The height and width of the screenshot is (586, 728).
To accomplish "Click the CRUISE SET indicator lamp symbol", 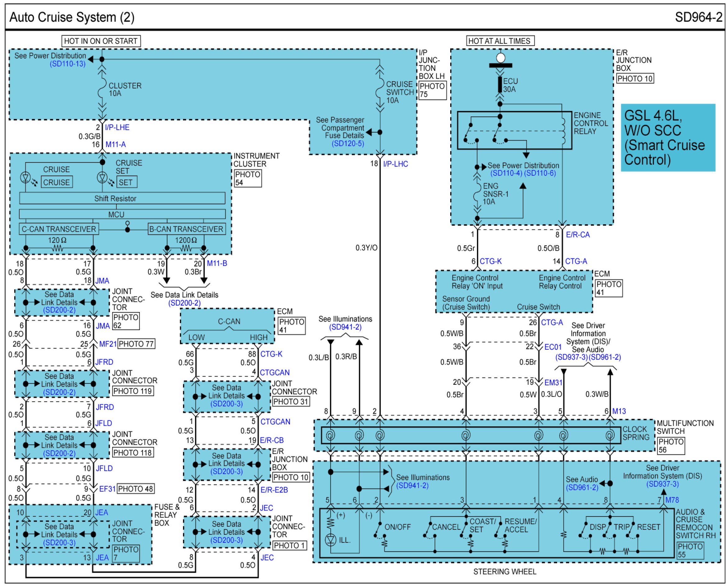I will 102,177.
